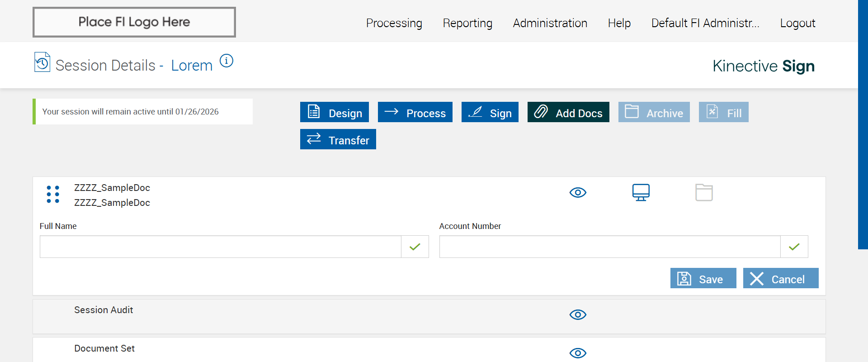View ZZZZ_SampleDoc using eye icon

(x=578, y=192)
